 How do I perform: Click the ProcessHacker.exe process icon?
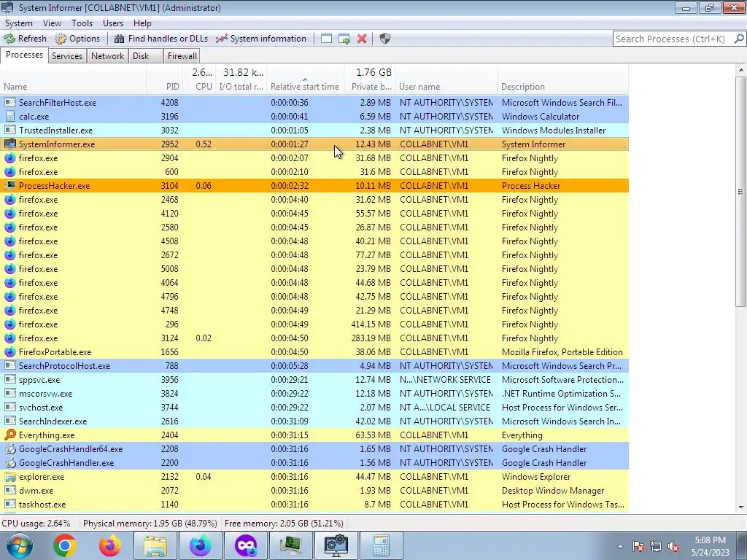(x=9, y=185)
